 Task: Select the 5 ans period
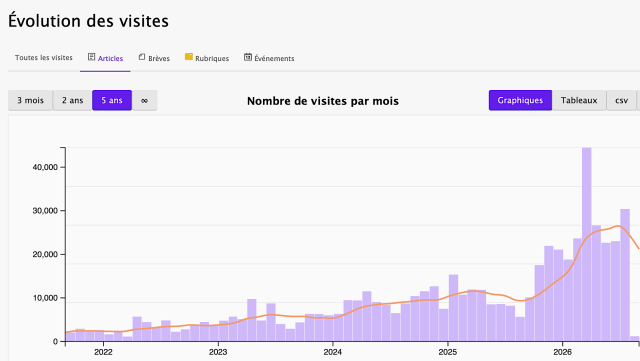point(112,100)
